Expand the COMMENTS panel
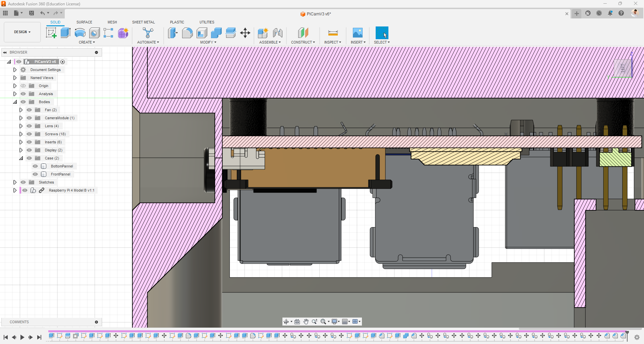Screen dimensions: 644x344 coord(96,322)
